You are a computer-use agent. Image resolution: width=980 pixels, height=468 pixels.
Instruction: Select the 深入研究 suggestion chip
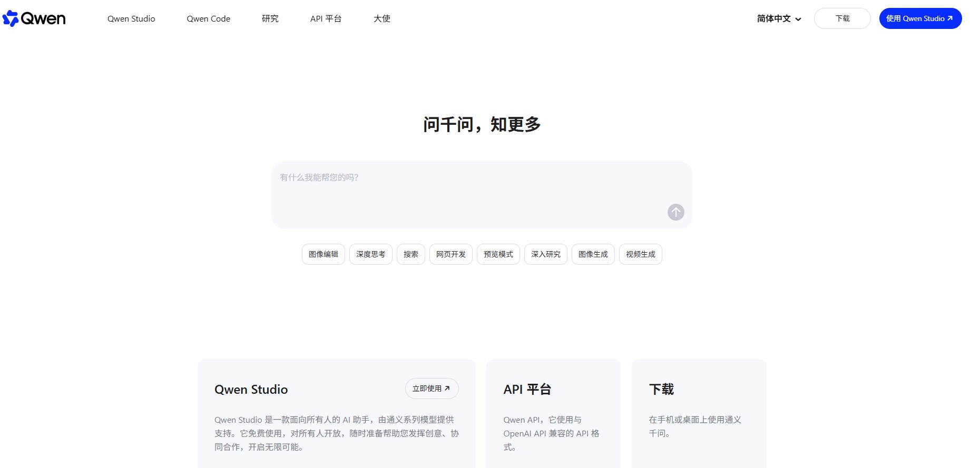(x=546, y=254)
